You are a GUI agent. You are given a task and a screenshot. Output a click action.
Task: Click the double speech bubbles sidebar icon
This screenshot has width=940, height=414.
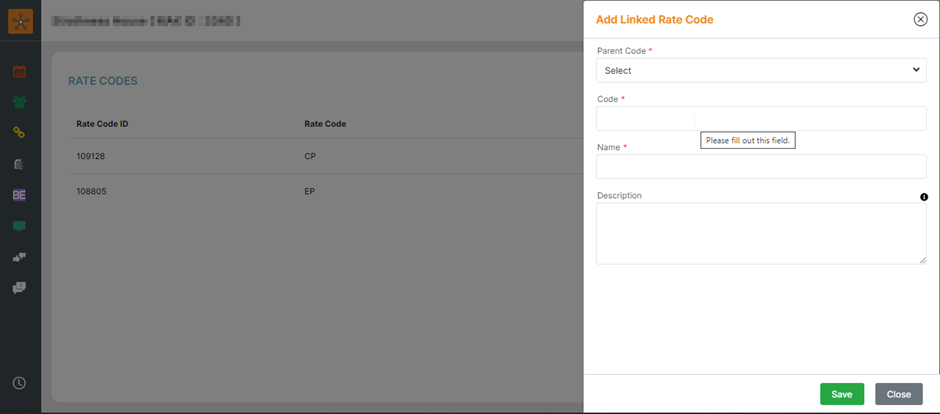[x=19, y=288]
